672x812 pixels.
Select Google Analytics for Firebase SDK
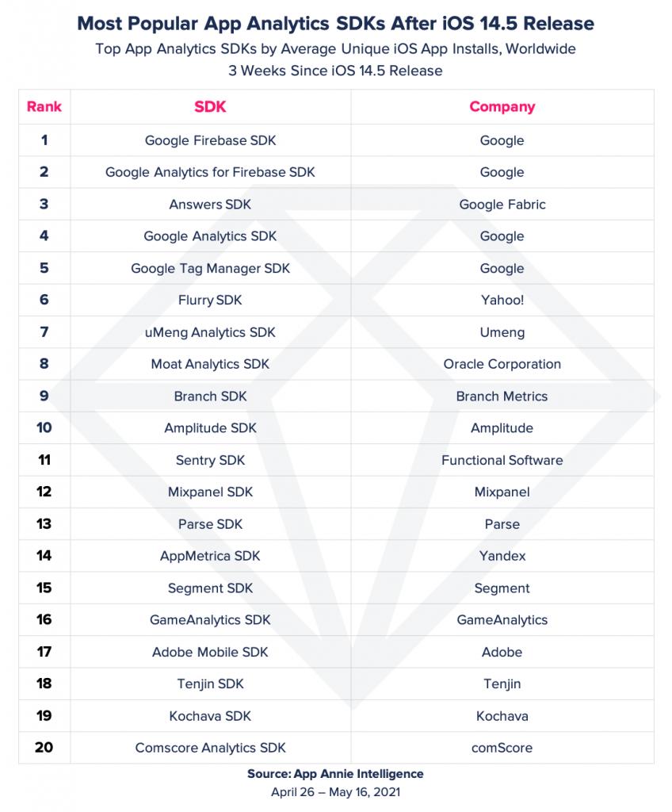pyautogui.click(x=210, y=172)
